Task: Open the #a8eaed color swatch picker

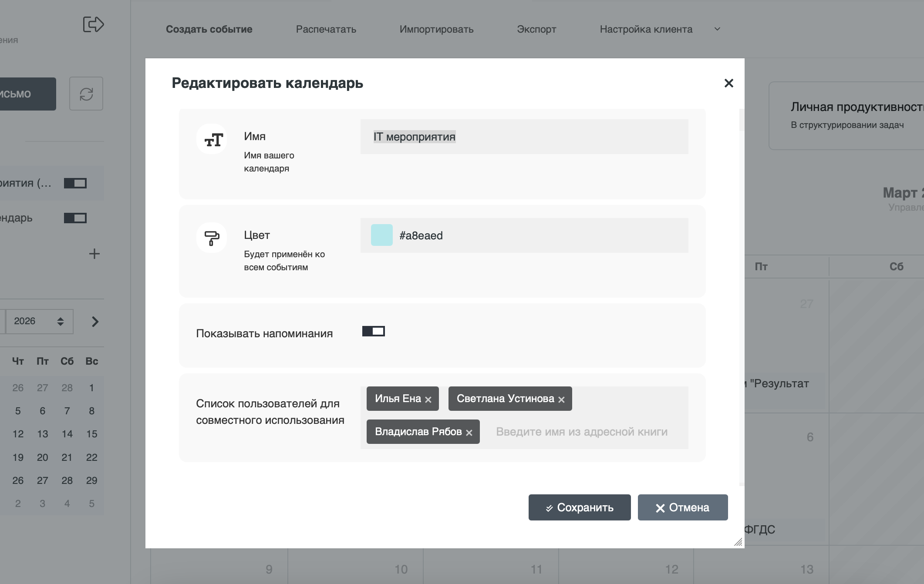Action: (x=381, y=235)
